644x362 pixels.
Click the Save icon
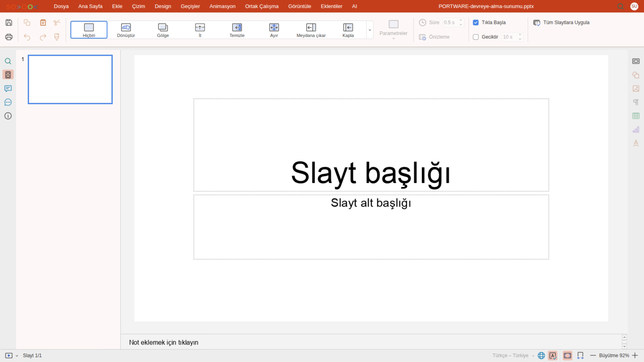click(9, 23)
